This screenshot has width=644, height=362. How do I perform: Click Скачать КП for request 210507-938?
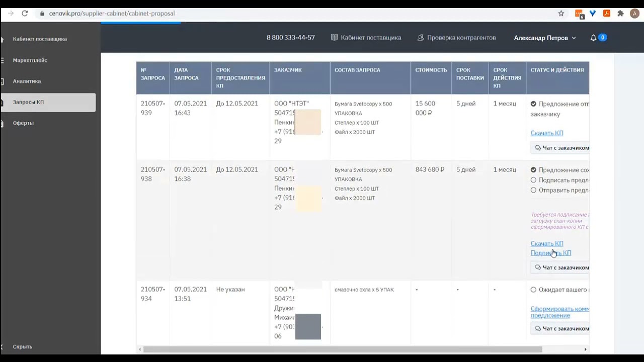(x=547, y=243)
